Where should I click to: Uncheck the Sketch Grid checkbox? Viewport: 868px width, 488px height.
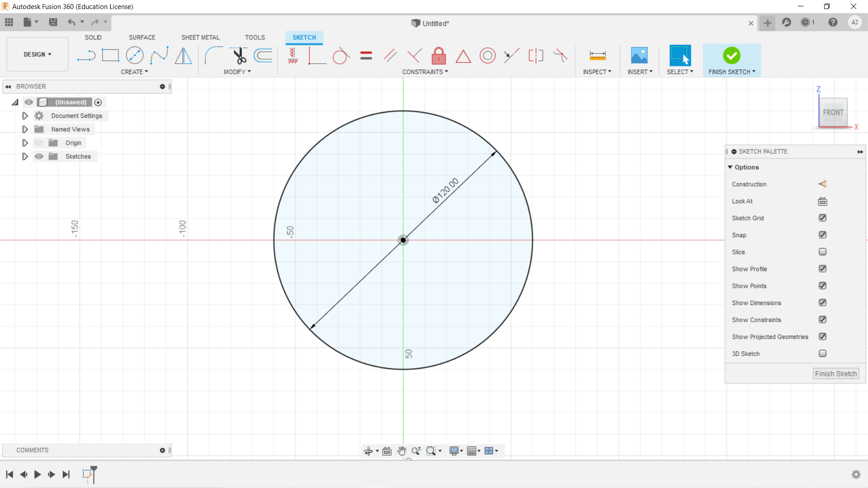tap(822, 218)
